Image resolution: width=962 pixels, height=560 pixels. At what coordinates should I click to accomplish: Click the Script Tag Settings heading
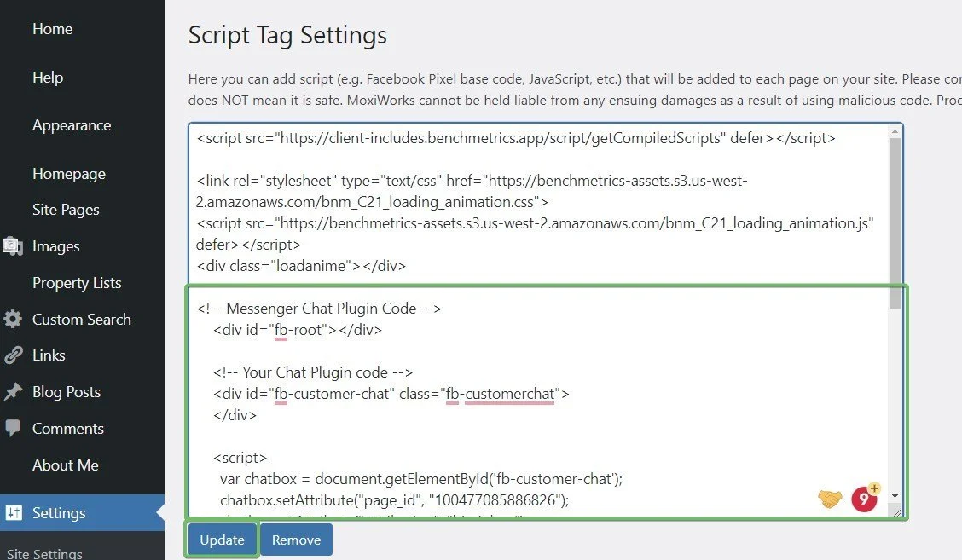coord(287,35)
